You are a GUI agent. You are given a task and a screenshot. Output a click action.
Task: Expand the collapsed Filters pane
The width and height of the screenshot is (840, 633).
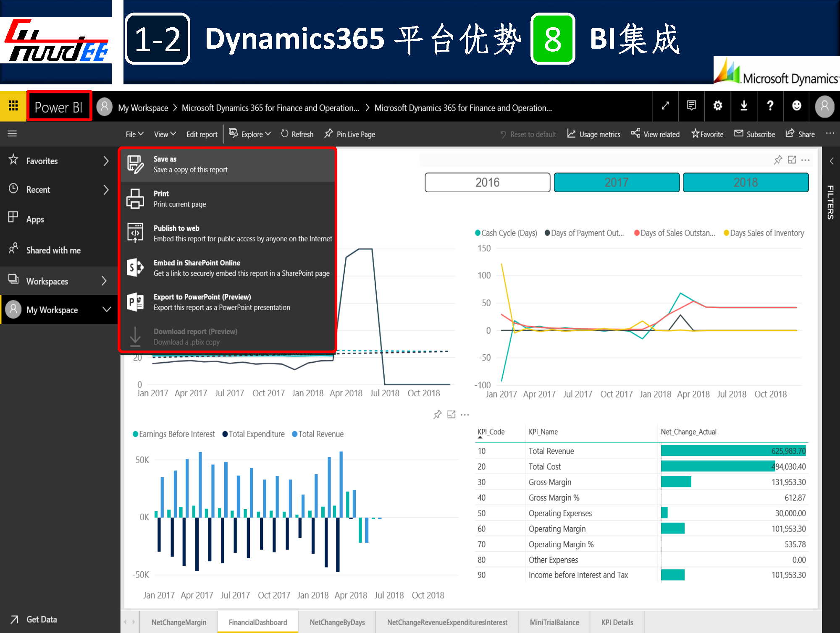831,161
